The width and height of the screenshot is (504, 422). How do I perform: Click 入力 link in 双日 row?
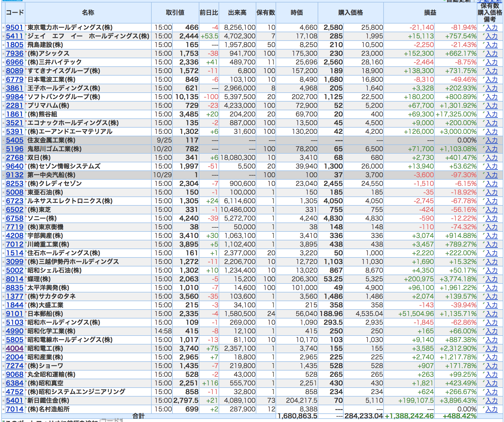click(491, 158)
